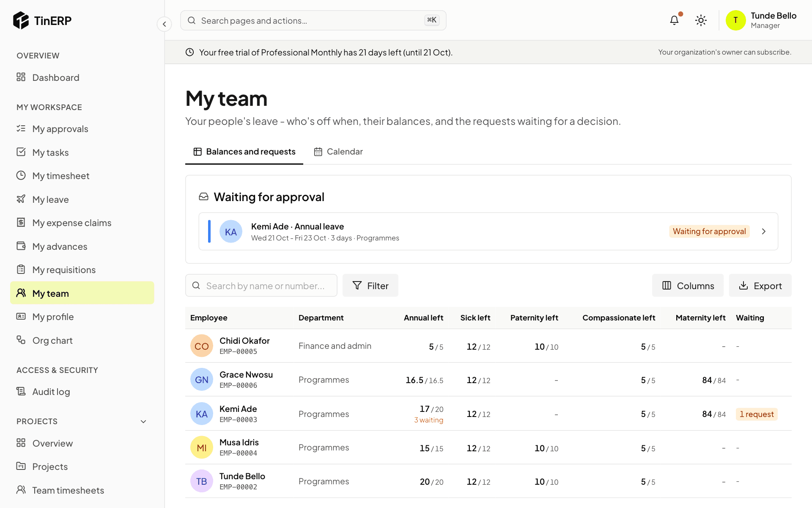Click Kemi Ade's 1 request badge
The image size is (812, 508).
(x=757, y=414)
